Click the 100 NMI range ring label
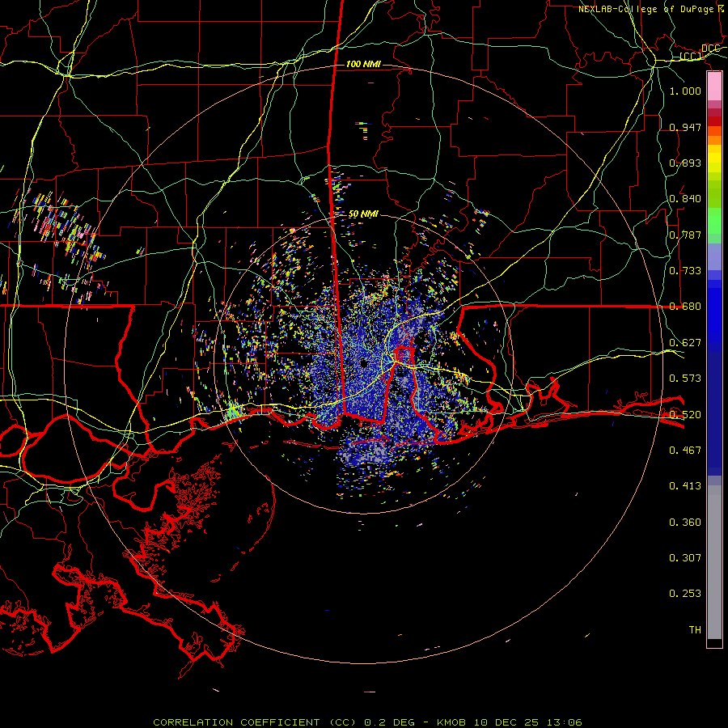728x728 pixels. coord(363,64)
